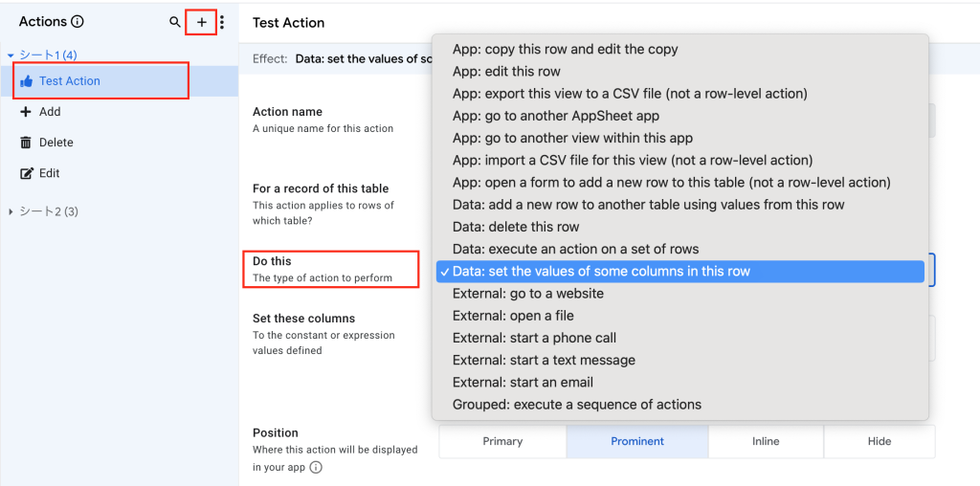Click the plus icon to add action
This screenshot has width=980, height=486.
[201, 22]
